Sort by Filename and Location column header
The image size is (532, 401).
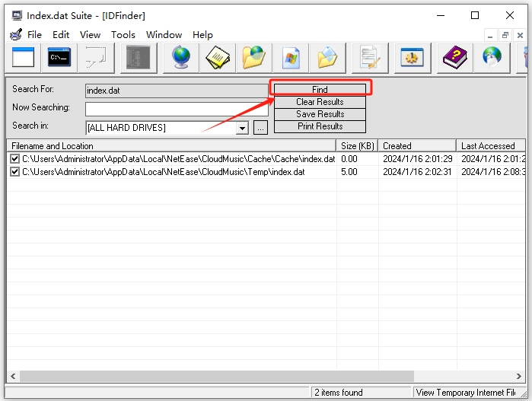(x=172, y=146)
